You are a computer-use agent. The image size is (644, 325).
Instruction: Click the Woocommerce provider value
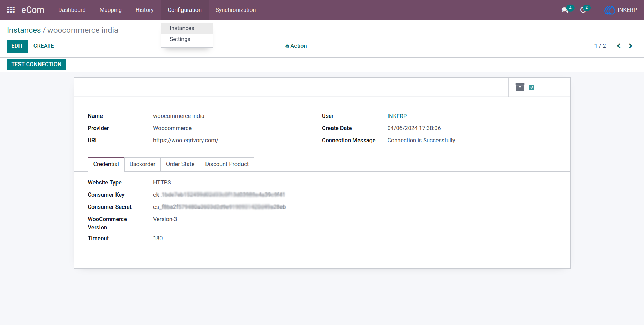172,128
